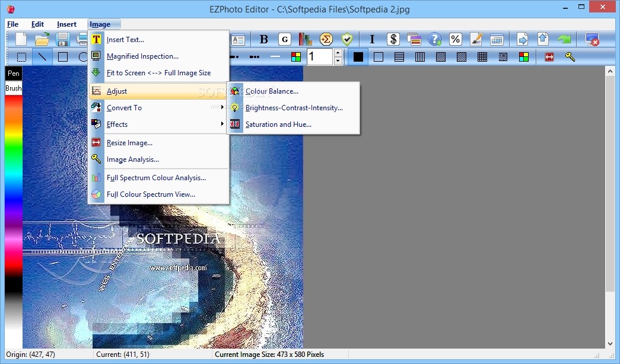Decrease line width with down spinner arrow
The width and height of the screenshot is (620, 364).
[338, 61]
